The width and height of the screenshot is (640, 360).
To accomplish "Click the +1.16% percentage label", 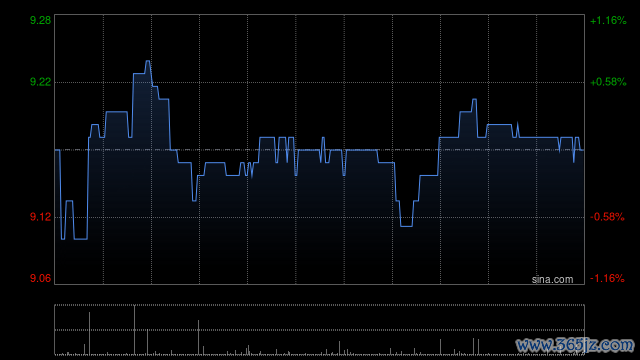I will click(608, 20).
